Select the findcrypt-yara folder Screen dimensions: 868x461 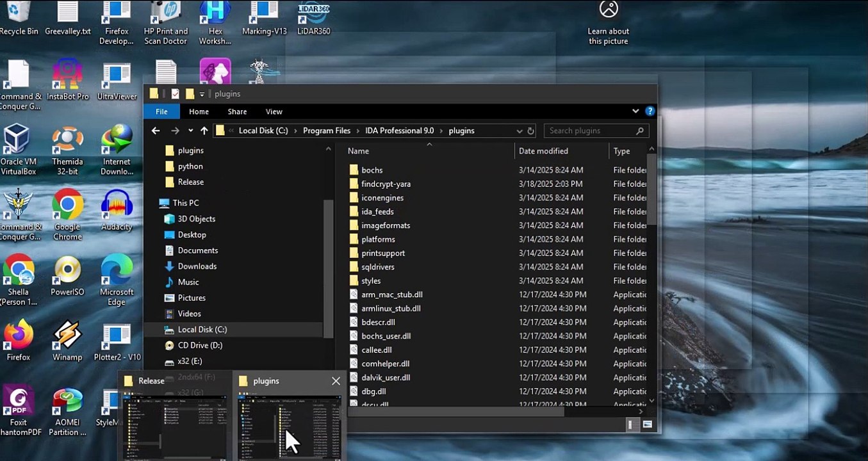(386, 184)
